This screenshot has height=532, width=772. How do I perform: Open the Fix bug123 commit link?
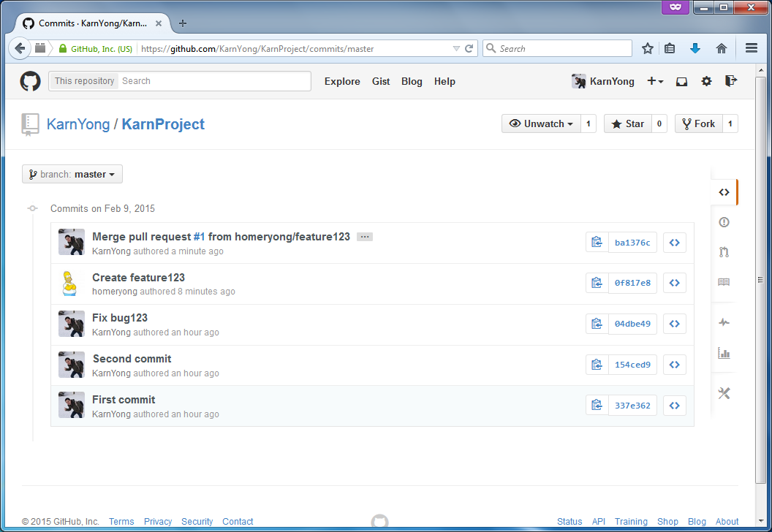click(x=120, y=318)
